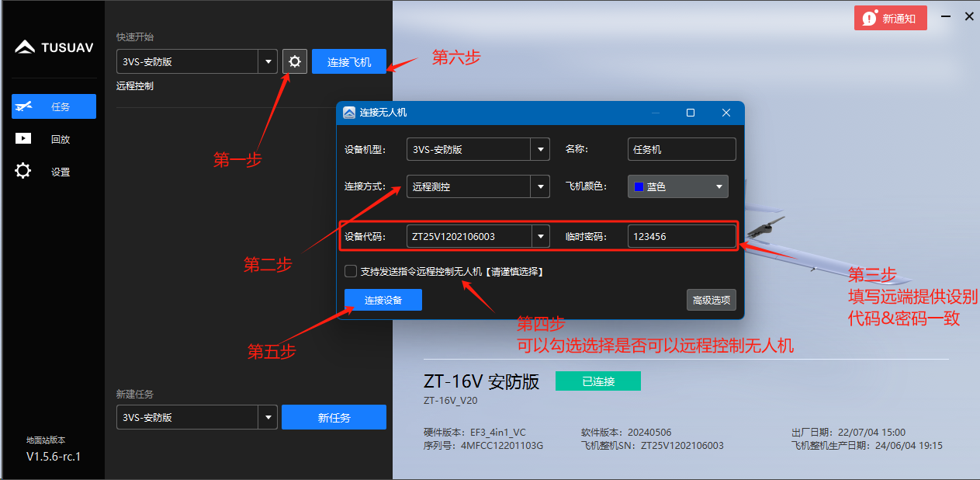Click the 连接飞机 button
980x480 pixels.
point(349,62)
